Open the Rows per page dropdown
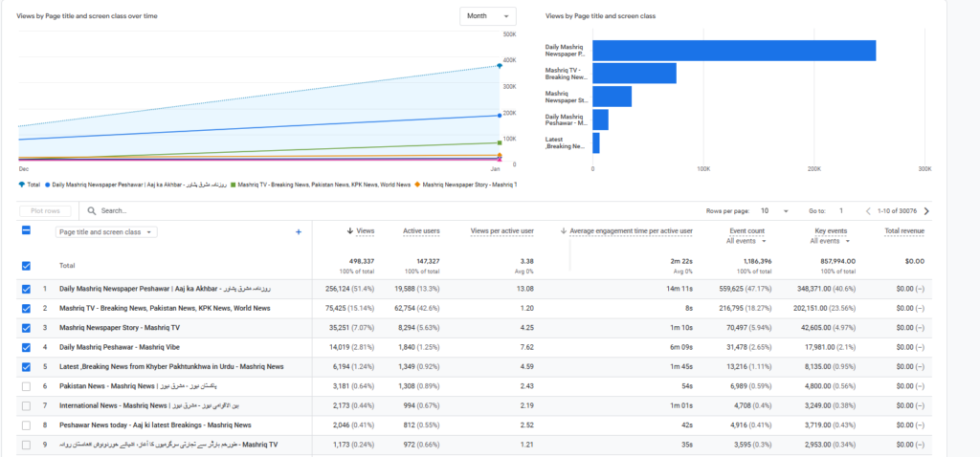This screenshot has width=980, height=457. pyautogui.click(x=773, y=210)
